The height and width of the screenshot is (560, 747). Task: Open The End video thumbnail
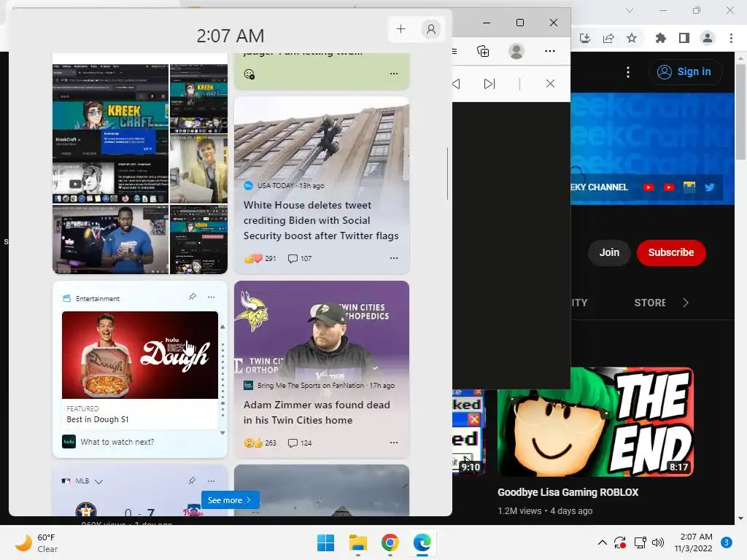click(x=595, y=422)
